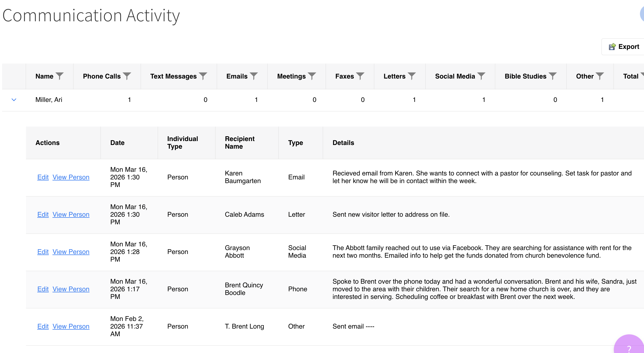The image size is (644, 353).
Task: View Person for Karen Baumgarten
Action: coord(71,177)
